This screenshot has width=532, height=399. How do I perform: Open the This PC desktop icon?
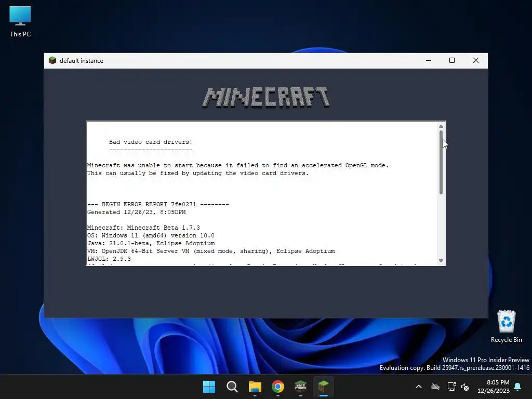(20, 22)
